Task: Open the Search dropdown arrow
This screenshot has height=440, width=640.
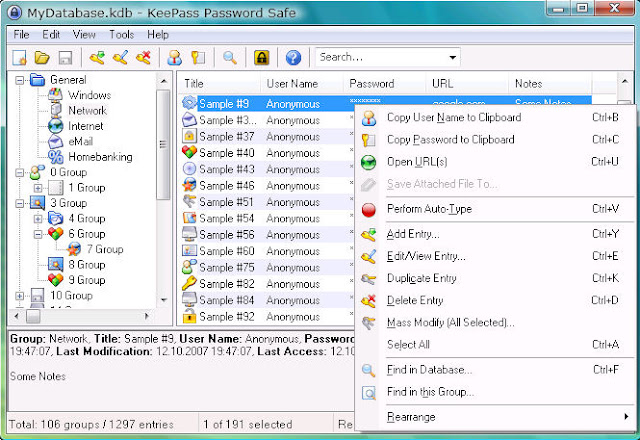Action: coord(452,58)
